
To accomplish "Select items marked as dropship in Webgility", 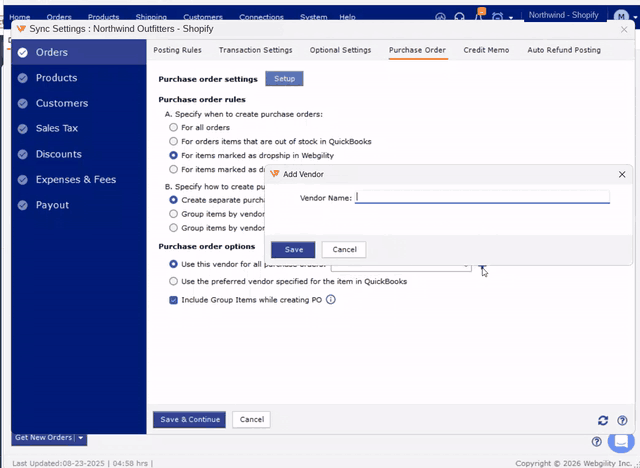I will point(173,155).
